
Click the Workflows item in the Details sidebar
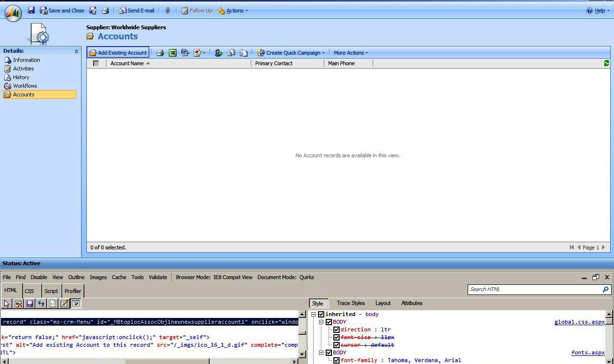25,86
